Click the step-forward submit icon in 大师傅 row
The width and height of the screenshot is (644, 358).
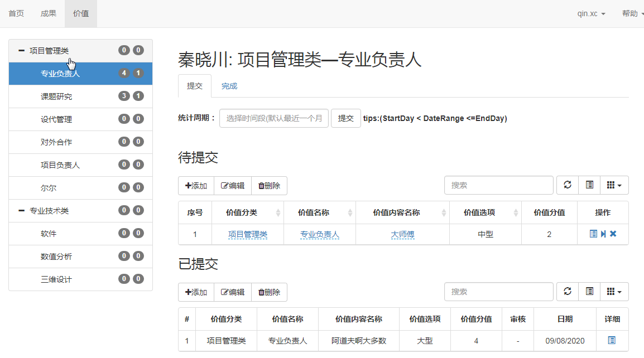(x=603, y=234)
